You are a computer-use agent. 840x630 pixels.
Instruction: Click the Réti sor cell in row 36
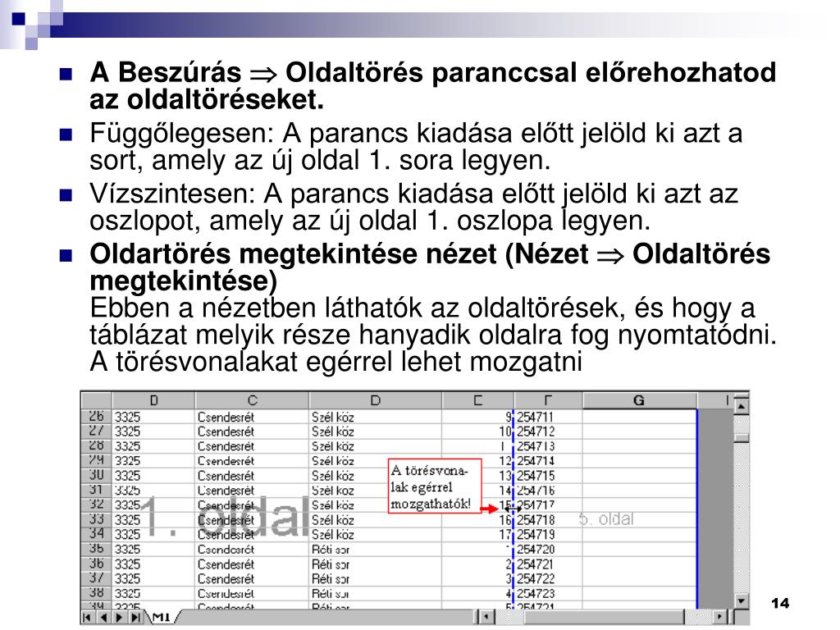[x=375, y=564]
